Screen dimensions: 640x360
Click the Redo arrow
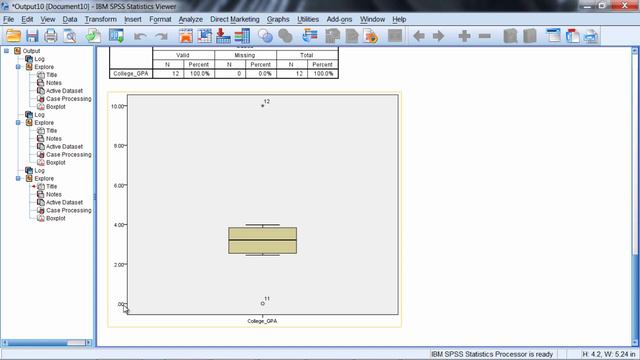(x=162, y=36)
